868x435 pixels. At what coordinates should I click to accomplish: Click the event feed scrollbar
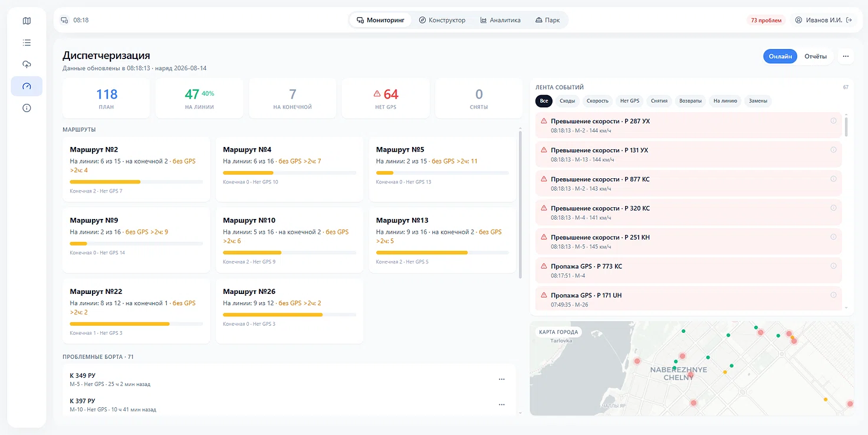pos(846,126)
